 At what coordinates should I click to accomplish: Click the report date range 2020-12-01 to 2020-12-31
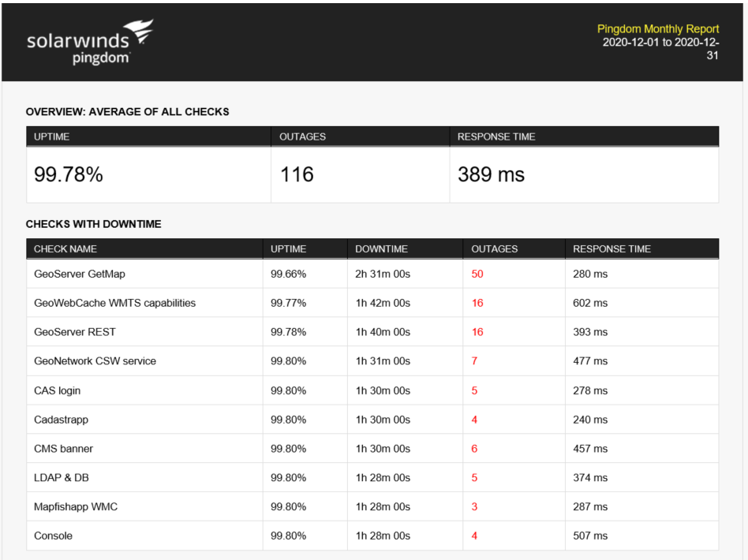coord(660,49)
